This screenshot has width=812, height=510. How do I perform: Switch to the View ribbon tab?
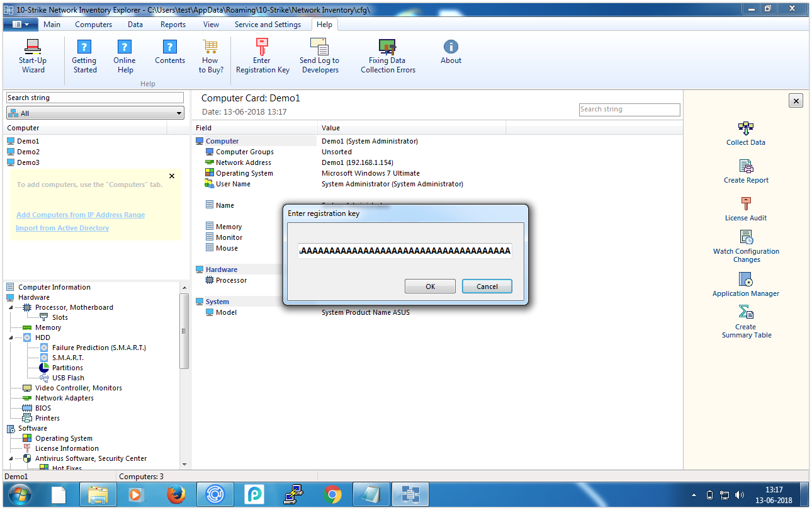pyautogui.click(x=211, y=25)
